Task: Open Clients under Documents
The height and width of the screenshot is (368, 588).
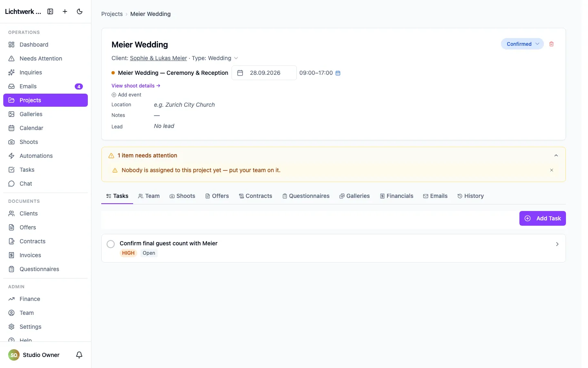Action: [45, 213]
